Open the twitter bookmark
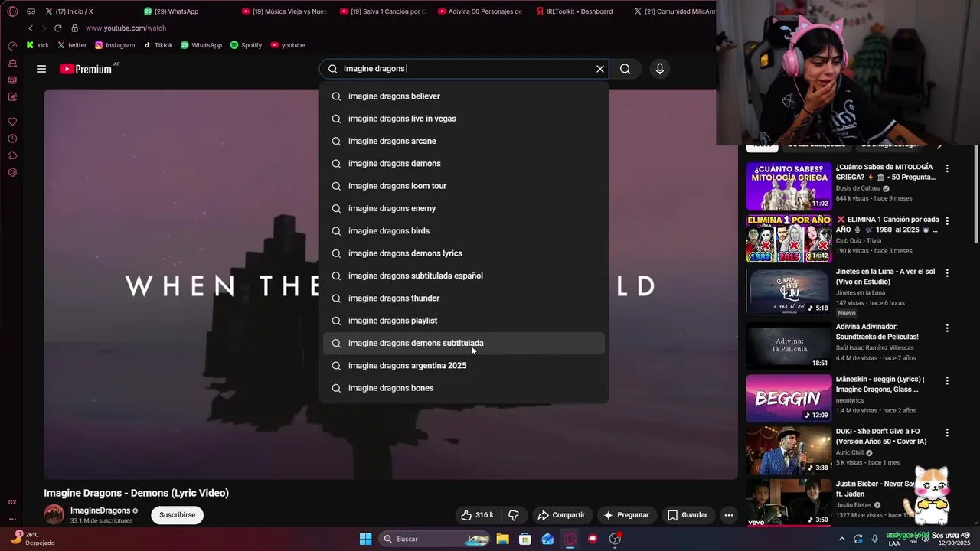Viewport: 980px width, 551px height. (x=72, y=45)
